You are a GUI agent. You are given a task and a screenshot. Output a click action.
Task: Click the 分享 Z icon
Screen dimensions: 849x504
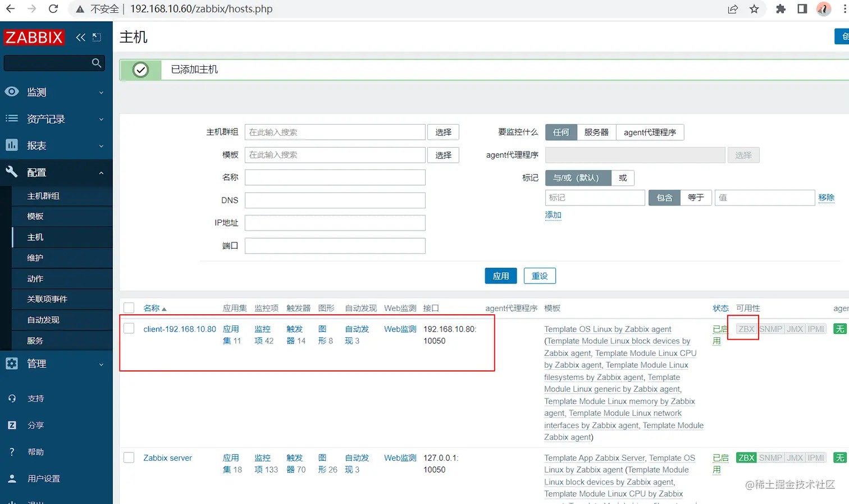12,425
